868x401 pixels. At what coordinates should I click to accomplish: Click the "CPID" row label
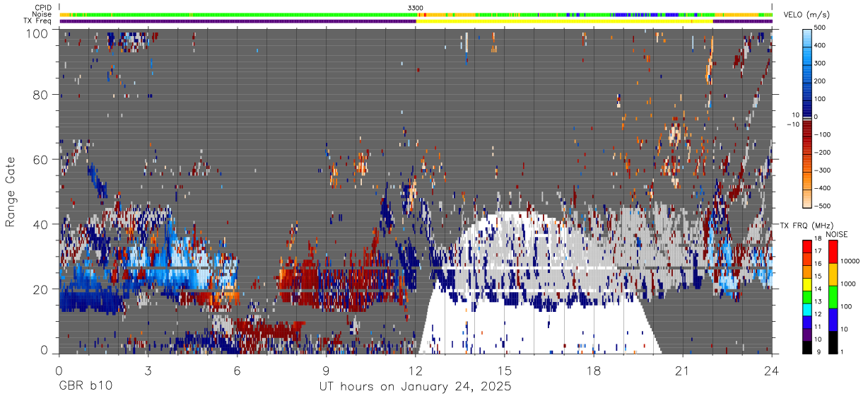(x=43, y=7)
